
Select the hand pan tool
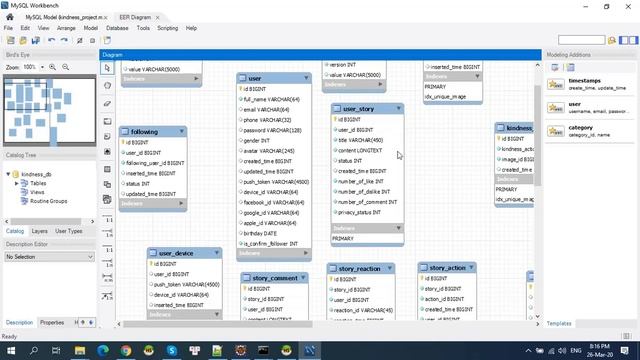107,85
